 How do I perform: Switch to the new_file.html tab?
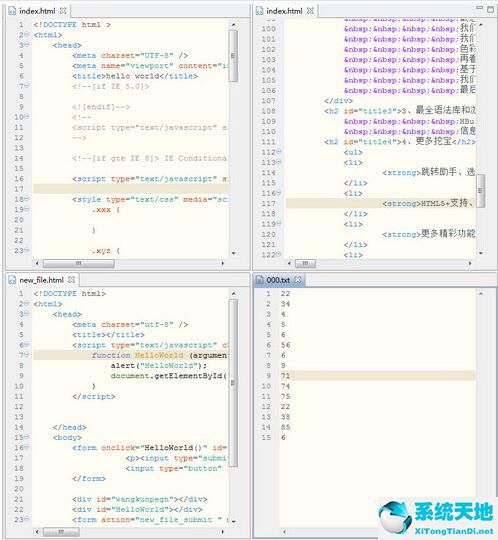(x=41, y=280)
